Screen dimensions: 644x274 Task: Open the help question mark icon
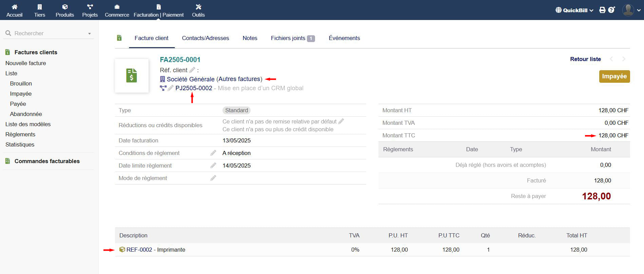pyautogui.click(x=611, y=10)
